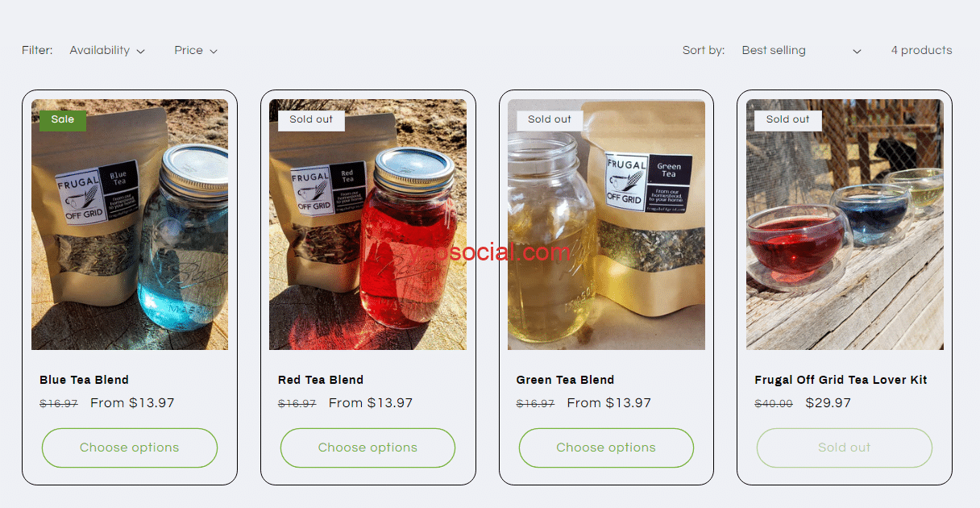Screen dimensions: 980x508
Task: Open the Green Tea Blend title link
Action: tap(565, 380)
